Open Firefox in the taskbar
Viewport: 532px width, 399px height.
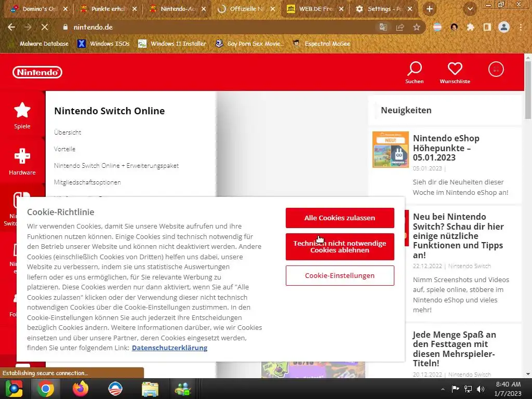click(x=81, y=389)
